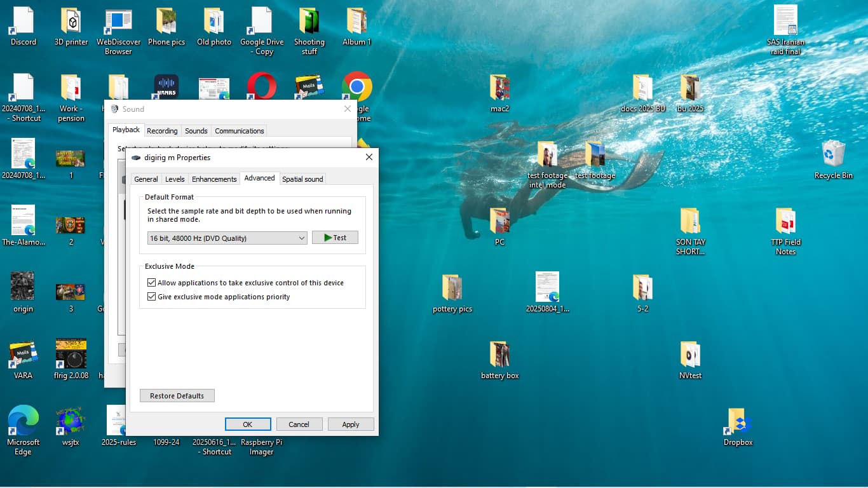
Task: Open the Enhancements tab
Action: [x=214, y=179]
